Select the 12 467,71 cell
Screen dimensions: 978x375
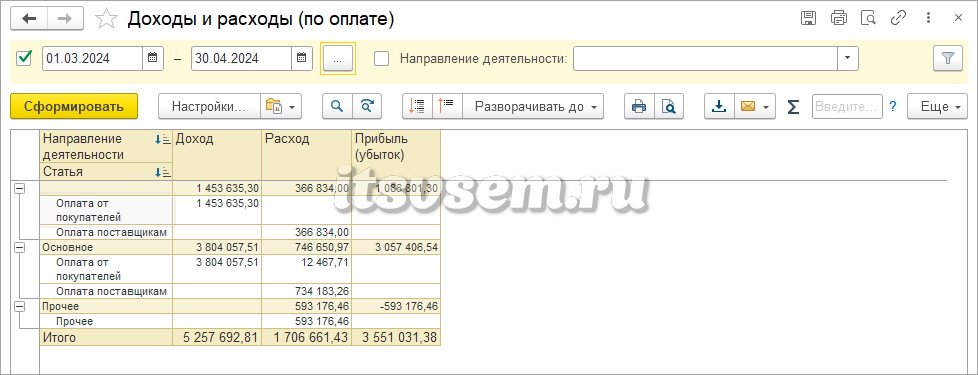(x=306, y=269)
